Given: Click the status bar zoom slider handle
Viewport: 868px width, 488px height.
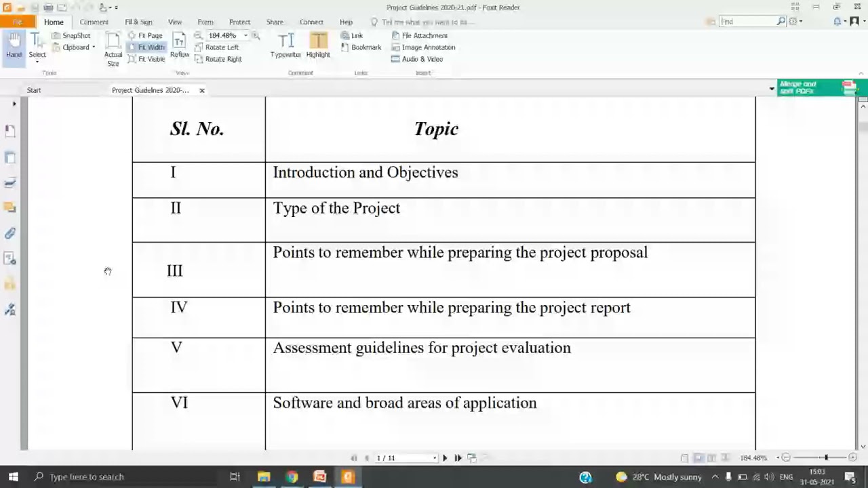Looking at the screenshot, I should pyautogui.click(x=826, y=458).
